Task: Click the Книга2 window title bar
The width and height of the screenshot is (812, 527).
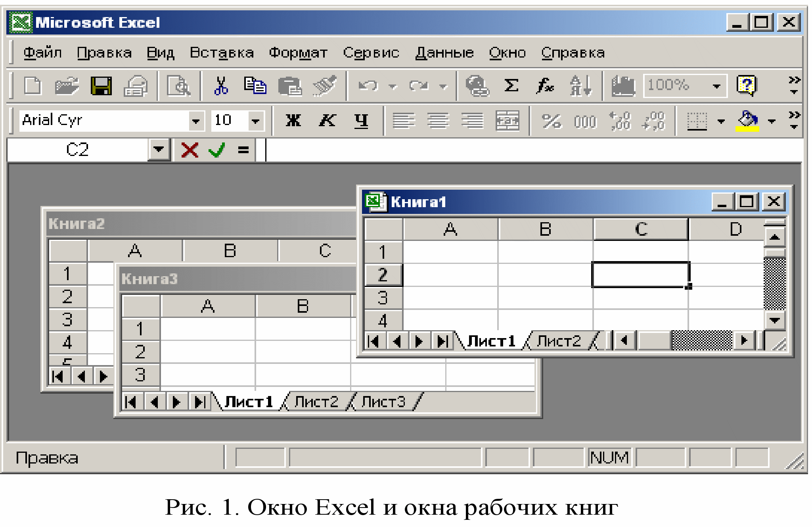Action: (201, 223)
